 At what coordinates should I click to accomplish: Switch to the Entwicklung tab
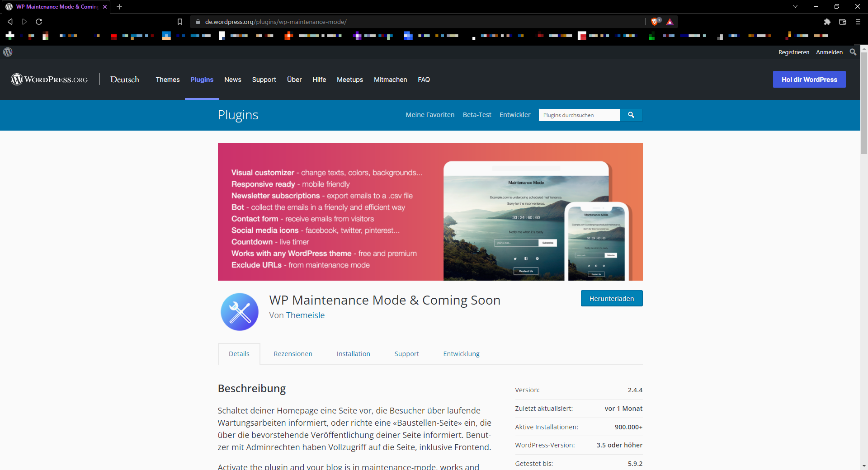pos(462,354)
